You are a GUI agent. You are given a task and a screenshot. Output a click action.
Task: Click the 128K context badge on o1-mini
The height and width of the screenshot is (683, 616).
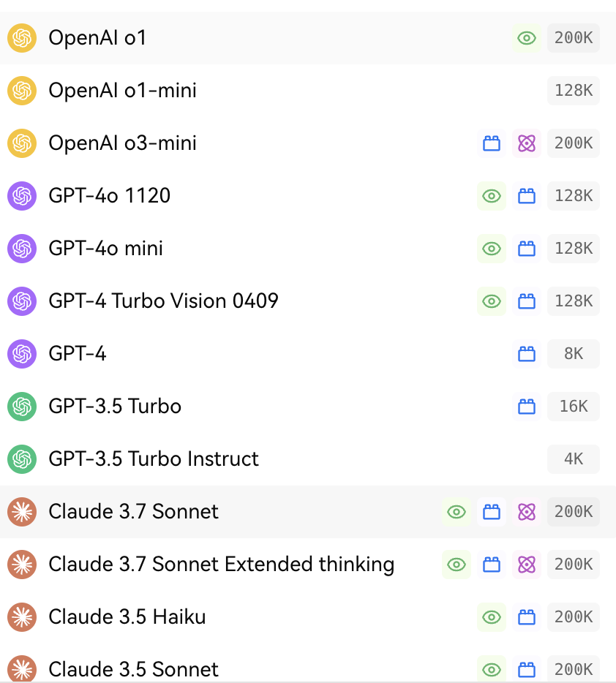[574, 91]
